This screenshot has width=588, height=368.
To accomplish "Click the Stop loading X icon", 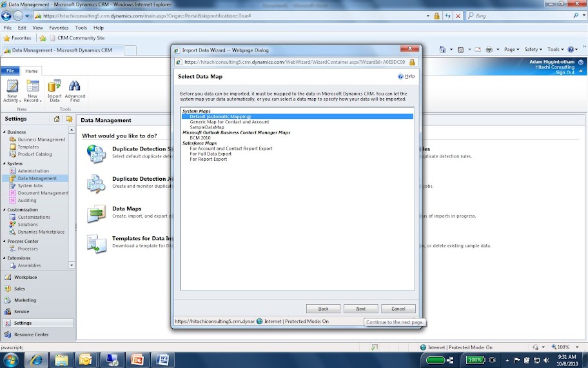I will [x=458, y=15].
